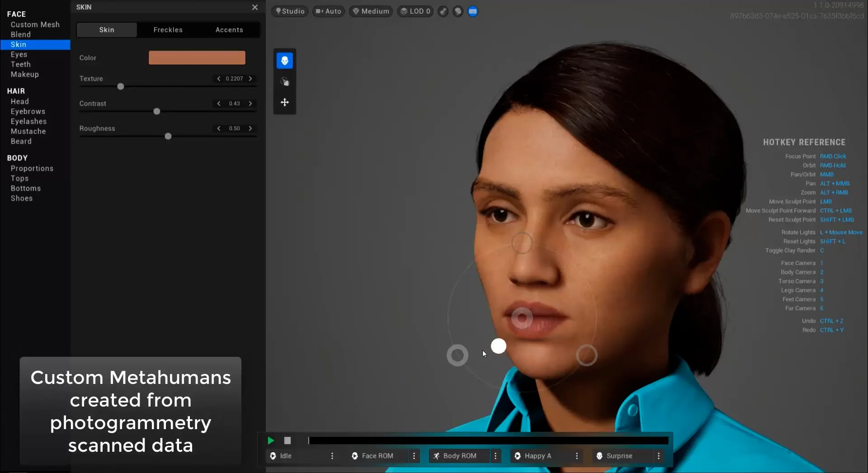This screenshot has height=473, width=868.
Task: Open Proportions under the BODY section
Action: tap(32, 168)
